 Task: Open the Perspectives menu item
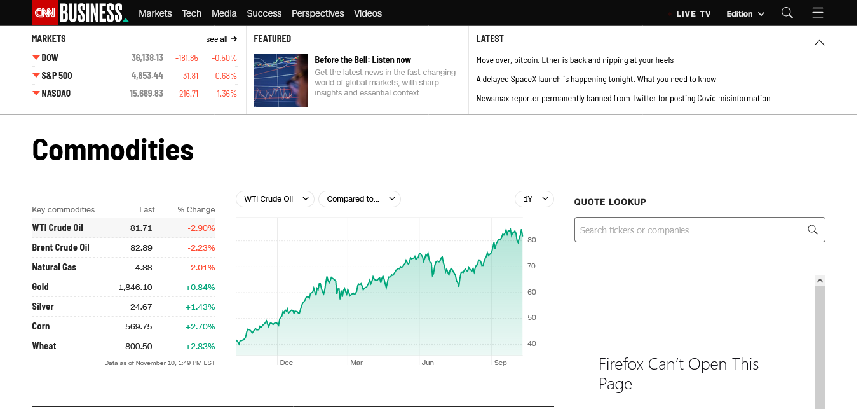click(x=318, y=13)
